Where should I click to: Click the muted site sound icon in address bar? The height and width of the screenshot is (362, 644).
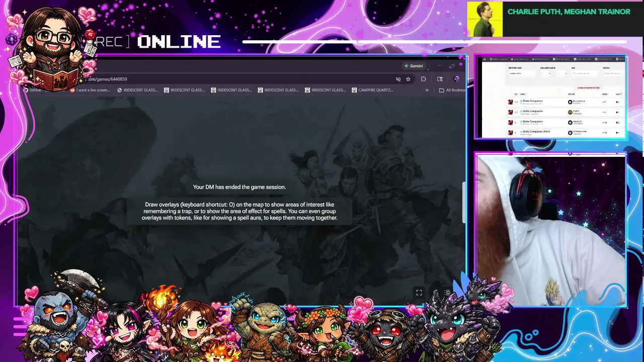[x=398, y=79]
